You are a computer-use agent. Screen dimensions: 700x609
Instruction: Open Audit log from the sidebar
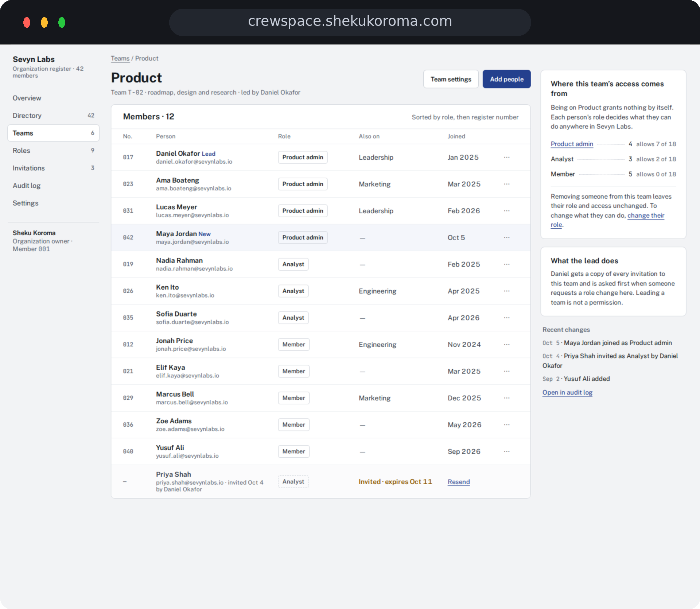pyautogui.click(x=53, y=186)
